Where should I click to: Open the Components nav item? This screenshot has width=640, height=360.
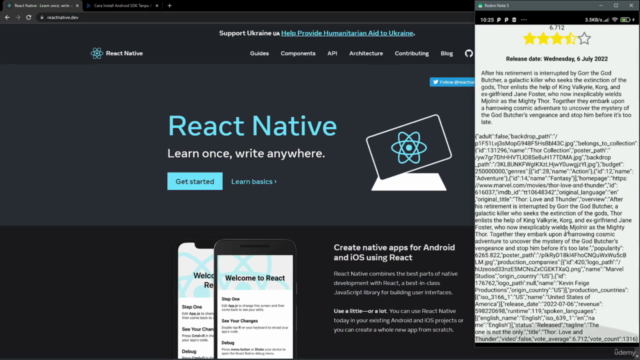[x=298, y=53]
